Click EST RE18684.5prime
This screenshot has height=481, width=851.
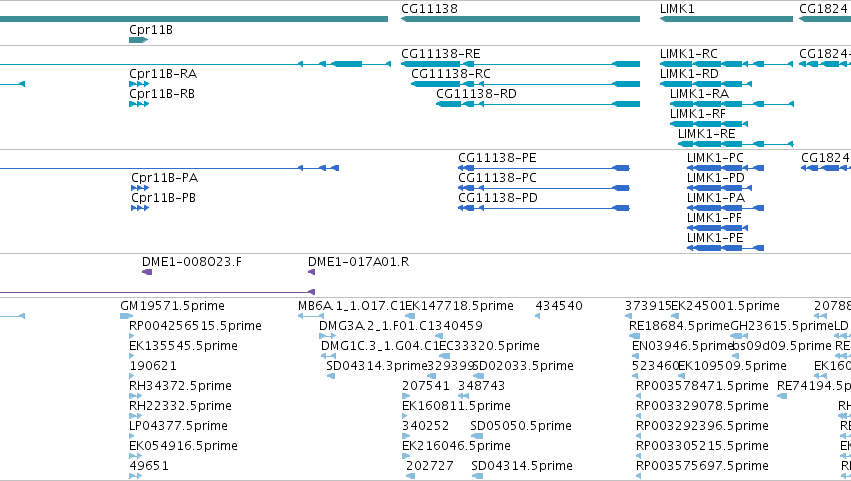click(x=679, y=326)
